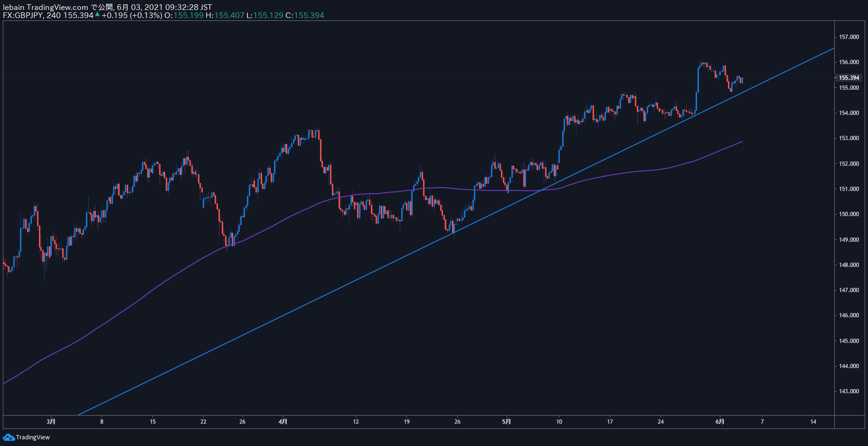
Task: Click the green up-arrow price change indicator
Action: tap(97, 15)
